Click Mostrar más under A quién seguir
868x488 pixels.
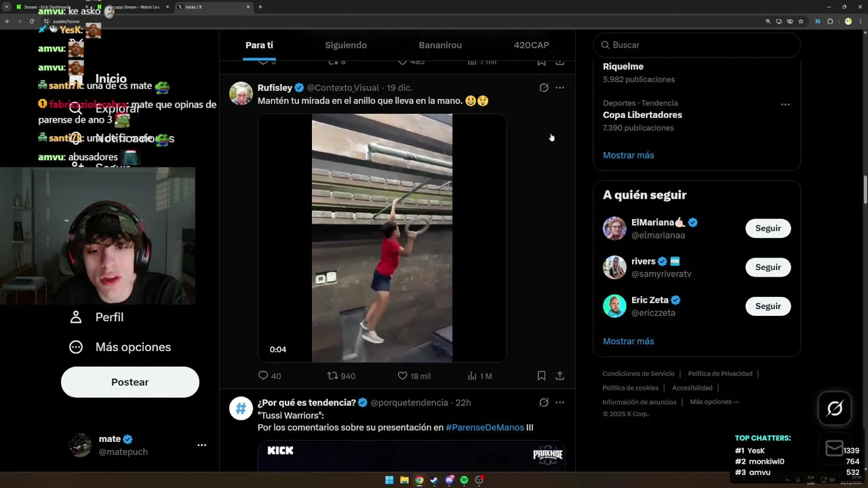click(629, 341)
